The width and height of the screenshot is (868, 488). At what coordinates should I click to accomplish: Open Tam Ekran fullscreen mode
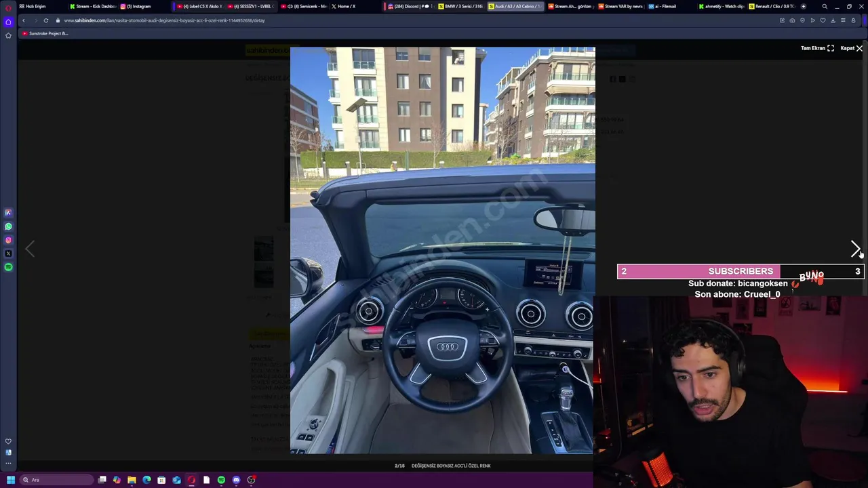click(817, 48)
